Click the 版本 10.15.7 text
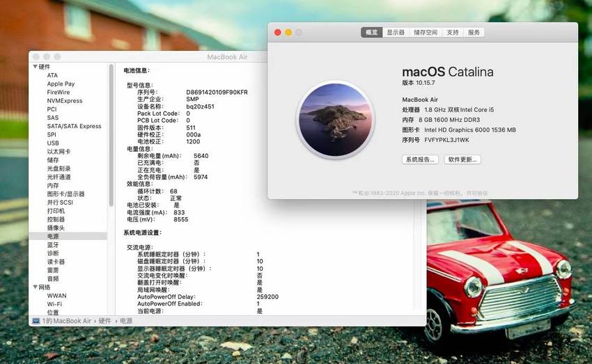The width and height of the screenshot is (592, 364). coord(419,83)
